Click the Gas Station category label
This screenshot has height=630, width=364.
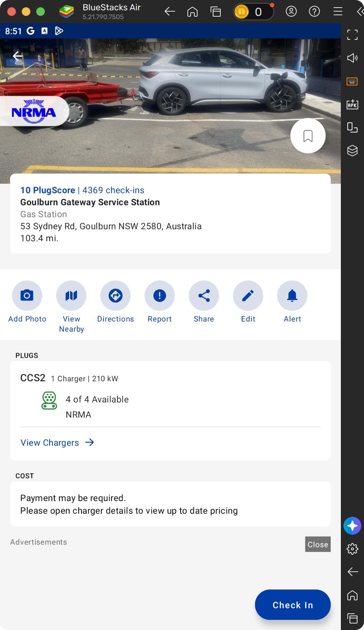[x=43, y=214]
